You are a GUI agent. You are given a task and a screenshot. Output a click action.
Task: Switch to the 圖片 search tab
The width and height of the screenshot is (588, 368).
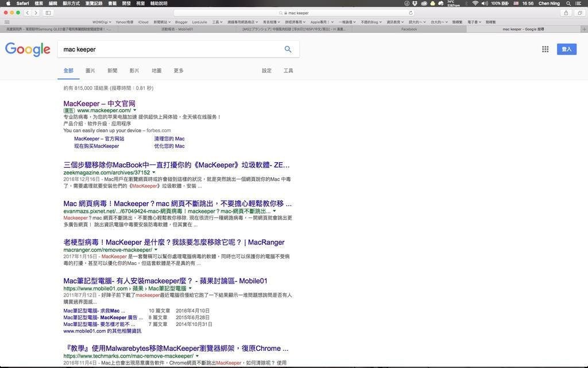(90, 71)
